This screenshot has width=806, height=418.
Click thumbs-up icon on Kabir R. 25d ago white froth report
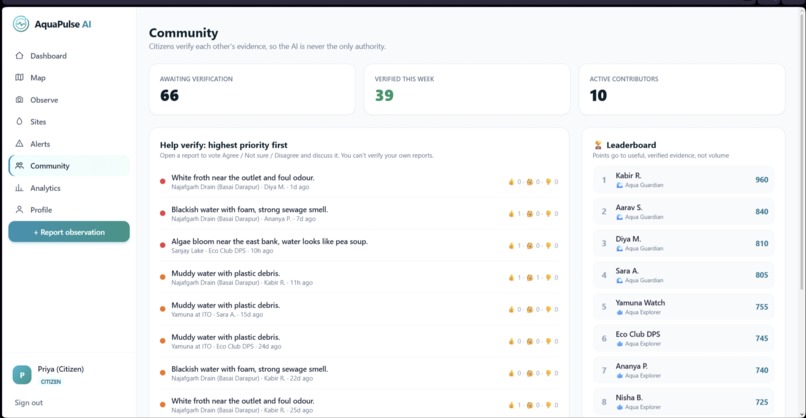tap(511, 405)
